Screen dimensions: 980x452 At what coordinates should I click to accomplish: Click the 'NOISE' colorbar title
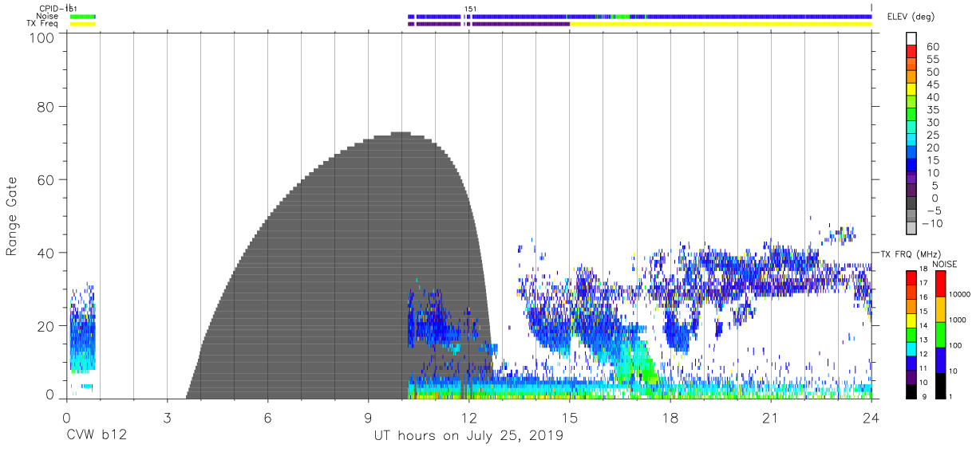944,264
